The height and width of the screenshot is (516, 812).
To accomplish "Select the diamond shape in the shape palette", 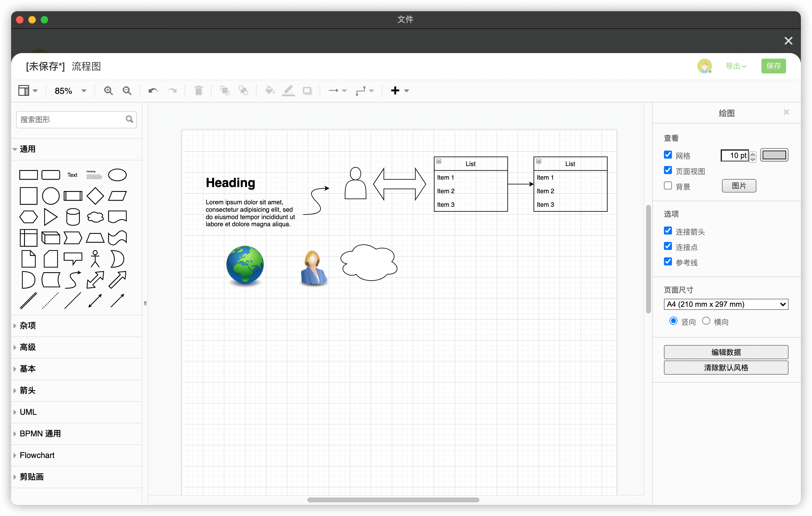I will [95, 196].
